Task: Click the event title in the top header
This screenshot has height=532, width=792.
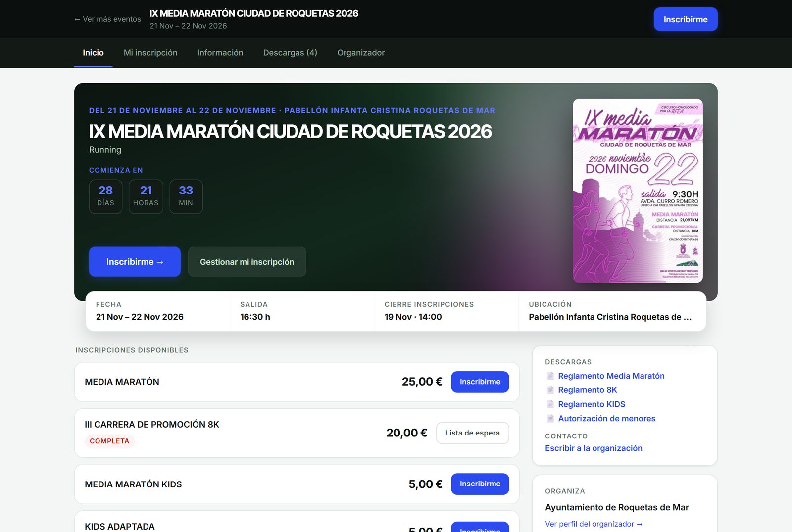Action: 254,13
